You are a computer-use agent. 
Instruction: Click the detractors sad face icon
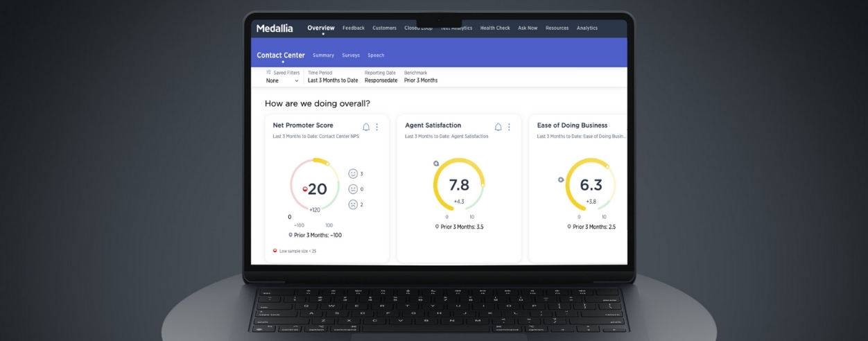[353, 204]
